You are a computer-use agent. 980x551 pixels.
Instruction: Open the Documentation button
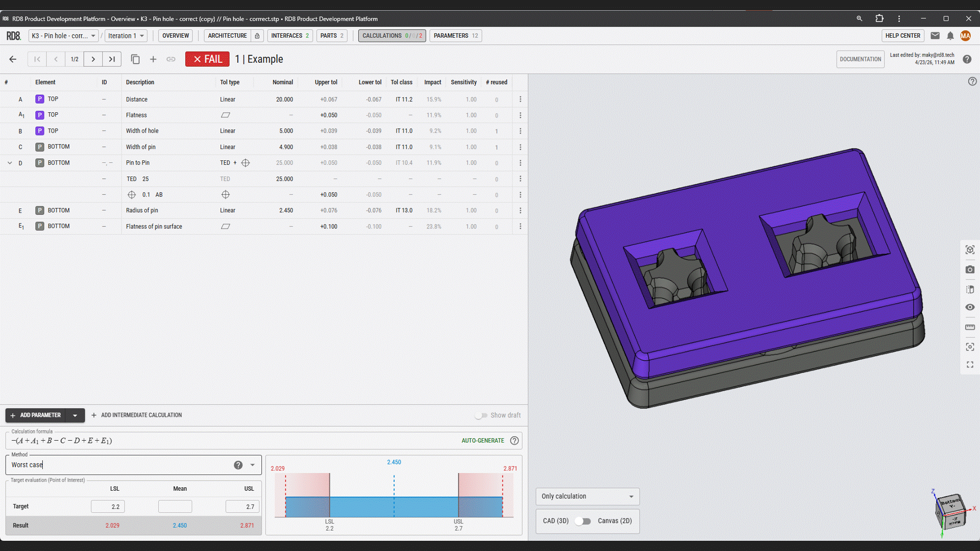pos(860,59)
